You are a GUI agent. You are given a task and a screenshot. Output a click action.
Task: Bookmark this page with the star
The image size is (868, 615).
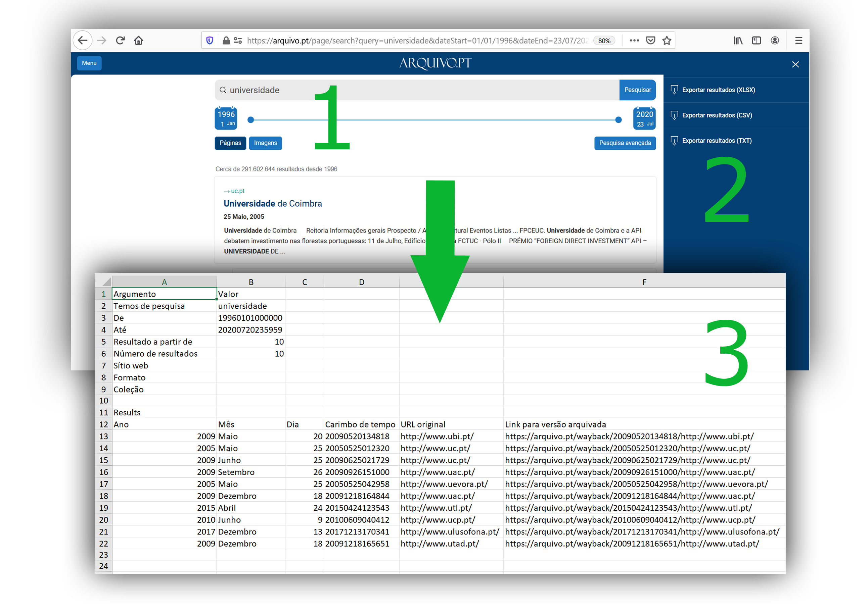667,40
